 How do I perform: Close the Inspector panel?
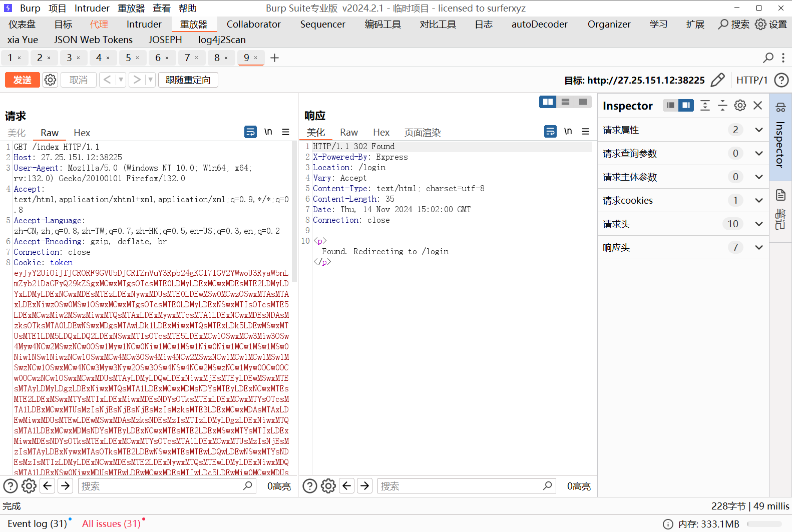click(x=757, y=106)
